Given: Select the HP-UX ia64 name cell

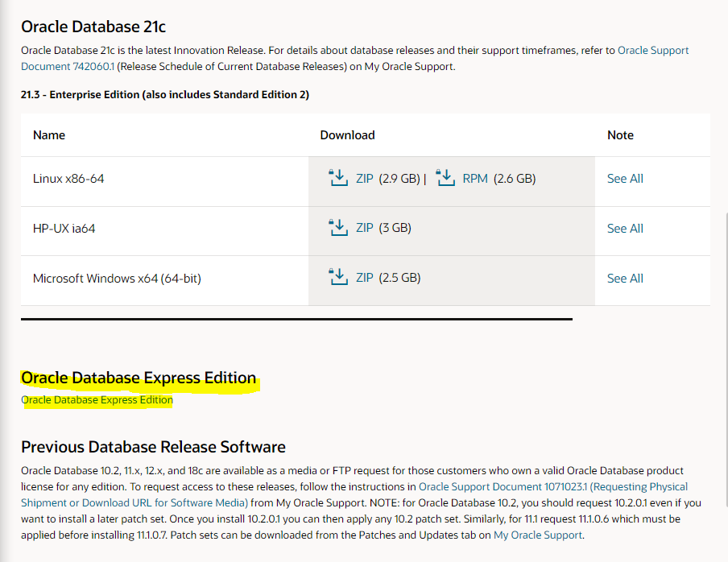Looking at the screenshot, I should pyautogui.click(x=164, y=231).
